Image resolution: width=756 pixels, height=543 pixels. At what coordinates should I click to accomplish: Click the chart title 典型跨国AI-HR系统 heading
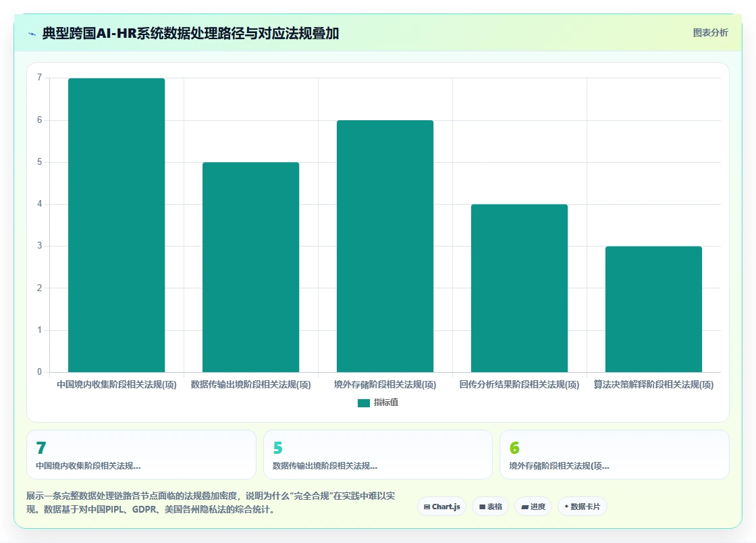pyautogui.click(x=190, y=33)
